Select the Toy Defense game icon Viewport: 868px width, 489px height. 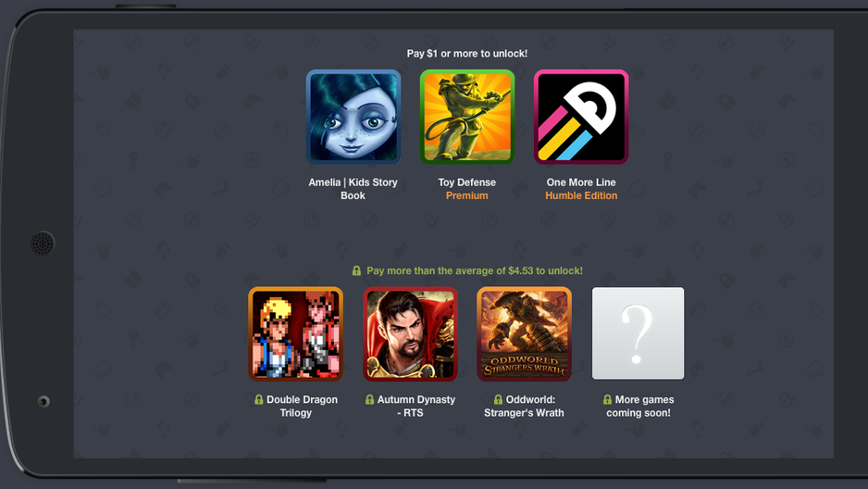pyautogui.click(x=467, y=117)
